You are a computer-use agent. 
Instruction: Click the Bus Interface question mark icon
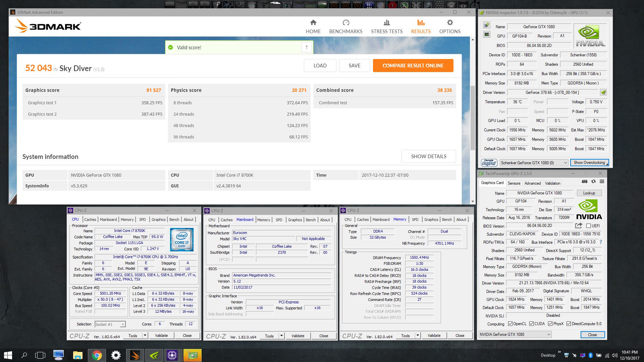[x=600, y=242]
